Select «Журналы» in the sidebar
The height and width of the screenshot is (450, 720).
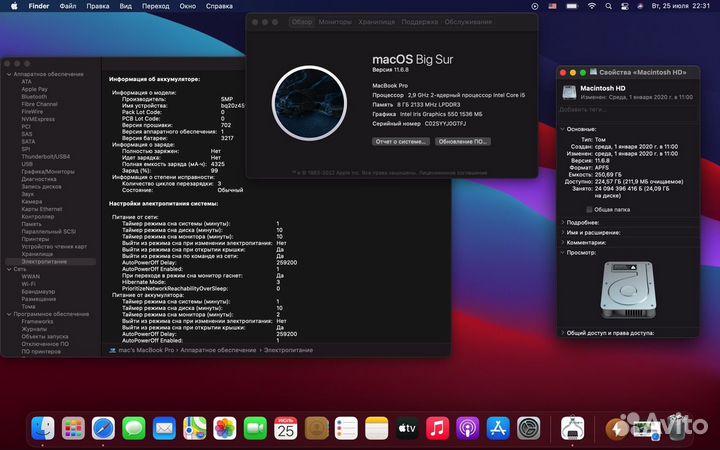[x=34, y=329]
